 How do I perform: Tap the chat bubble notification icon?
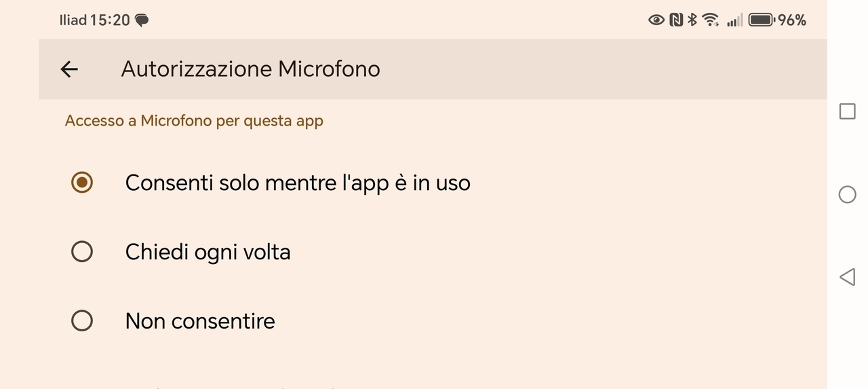pos(142,20)
